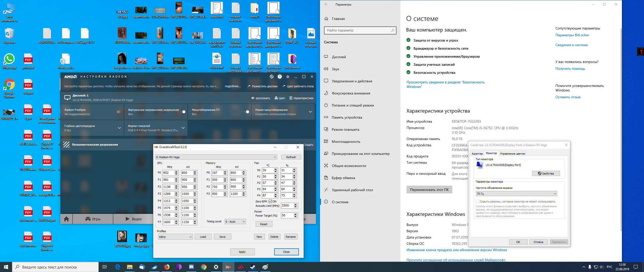Open the Звук sidebar item
Viewport: 644px width, 272px height.
[335, 69]
